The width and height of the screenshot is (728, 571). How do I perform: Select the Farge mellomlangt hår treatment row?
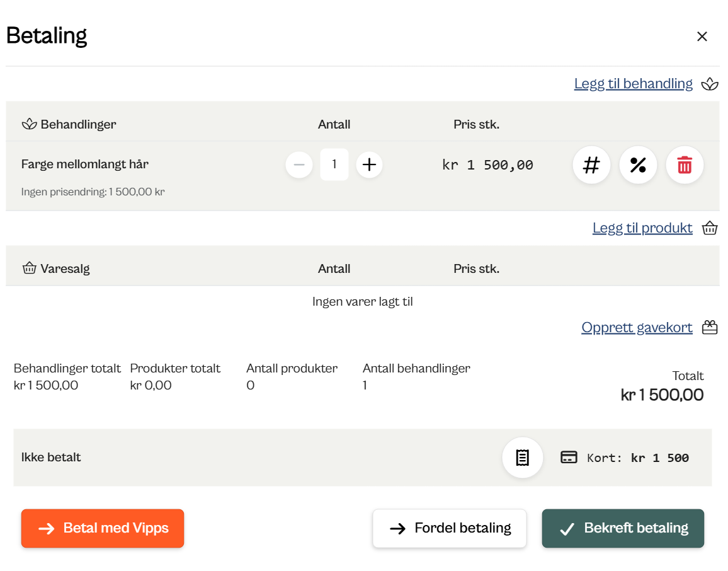85,164
